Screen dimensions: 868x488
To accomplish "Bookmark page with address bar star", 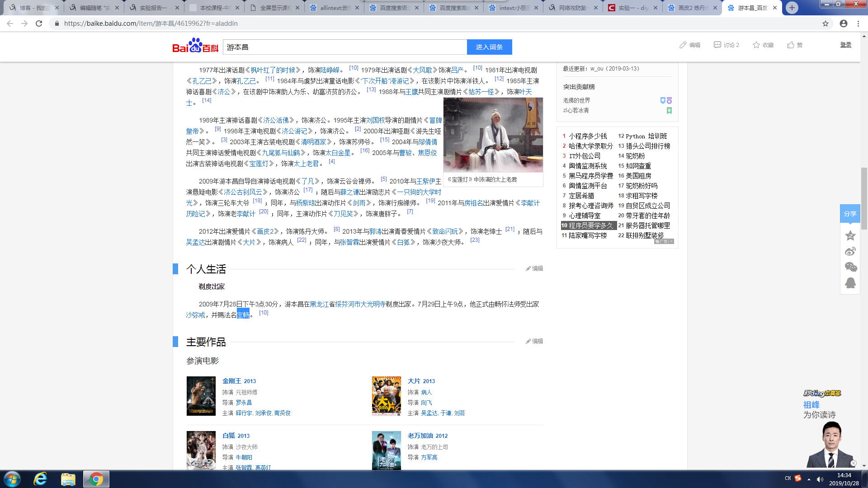I will [x=826, y=23].
